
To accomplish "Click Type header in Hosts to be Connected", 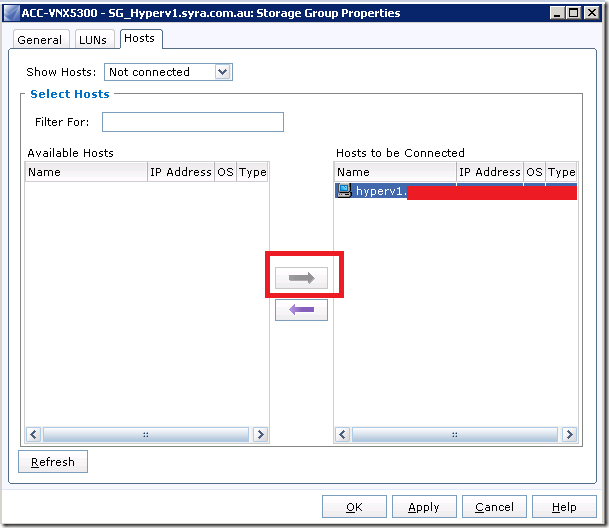I will click(562, 172).
